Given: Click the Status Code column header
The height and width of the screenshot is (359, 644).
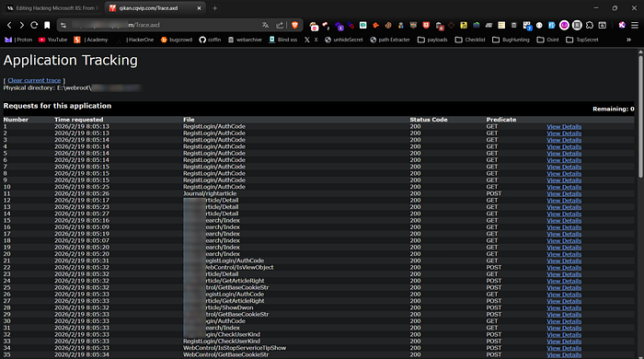Looking at the screenshot, I should [x=429, y=120].
